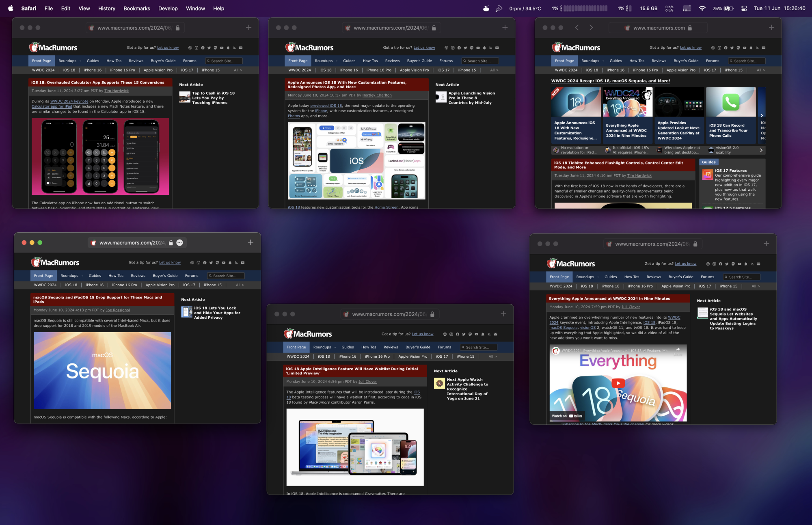
Task: Click macOS Sequoia hero image in the Sequoia article
Action: (102, 370)
